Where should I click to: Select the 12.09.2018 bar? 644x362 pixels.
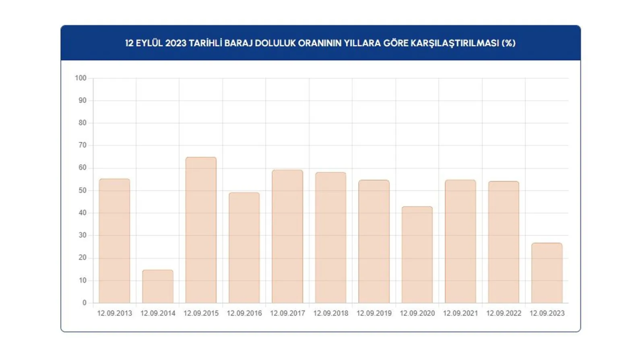331,238
